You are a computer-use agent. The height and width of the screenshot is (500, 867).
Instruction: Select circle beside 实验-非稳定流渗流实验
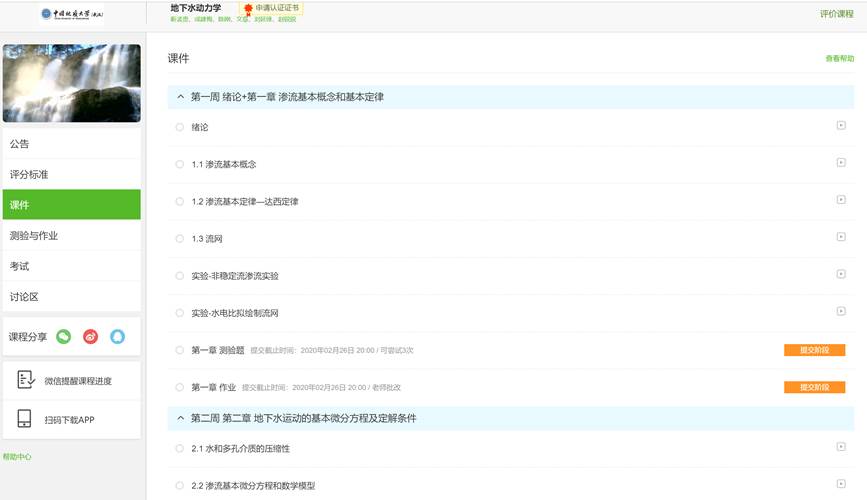coord(180,275)
